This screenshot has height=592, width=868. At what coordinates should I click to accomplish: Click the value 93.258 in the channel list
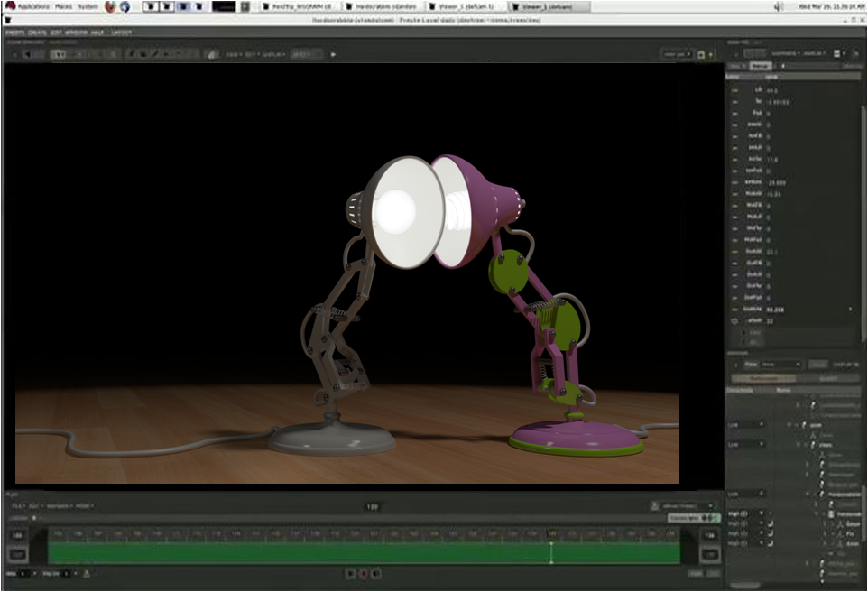776,310
